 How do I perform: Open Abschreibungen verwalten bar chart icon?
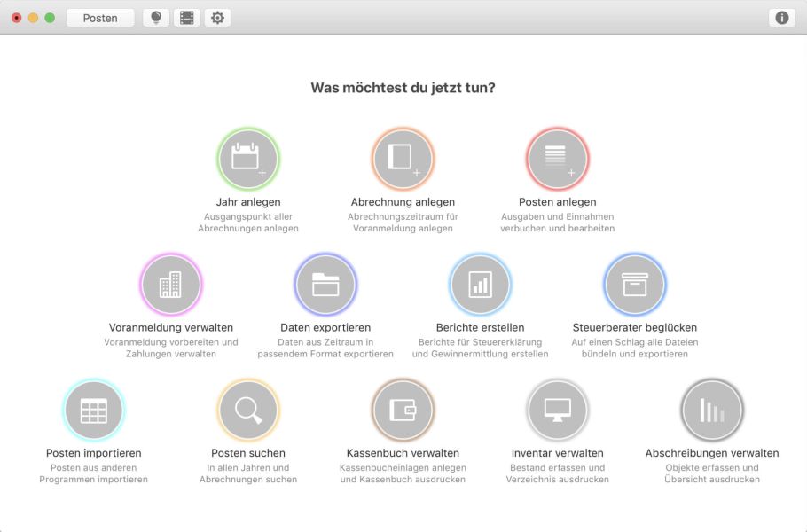[712, 410]
